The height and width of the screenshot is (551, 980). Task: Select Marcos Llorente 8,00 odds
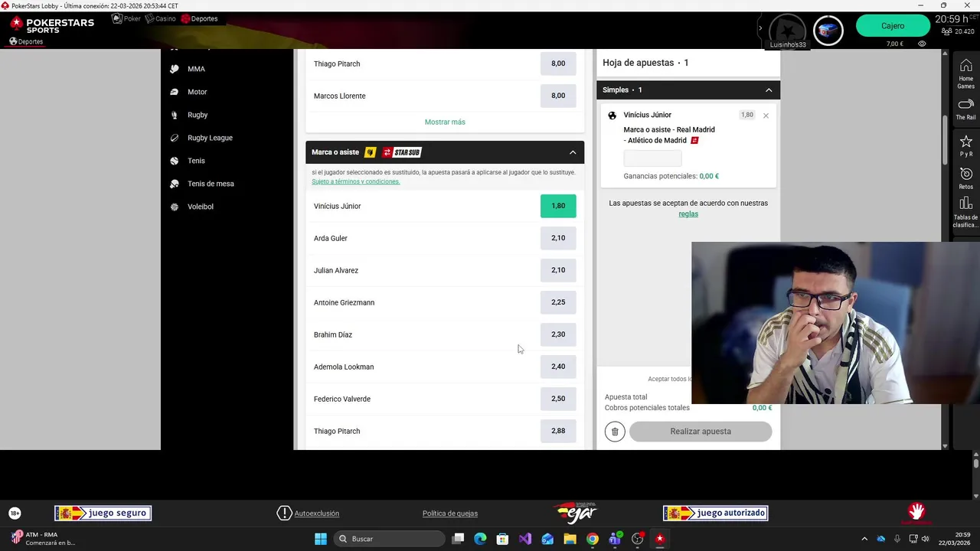pos(558,96)
